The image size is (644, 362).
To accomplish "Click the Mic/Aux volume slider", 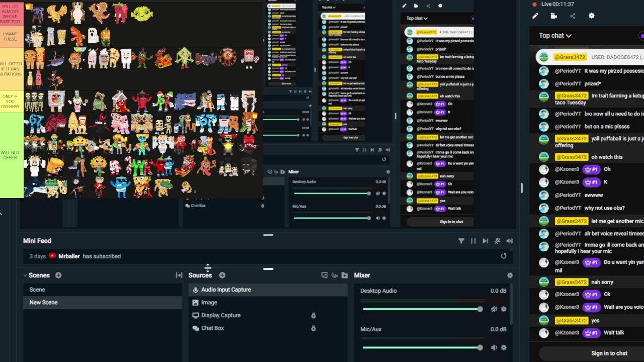I will [x=422, y=347].
